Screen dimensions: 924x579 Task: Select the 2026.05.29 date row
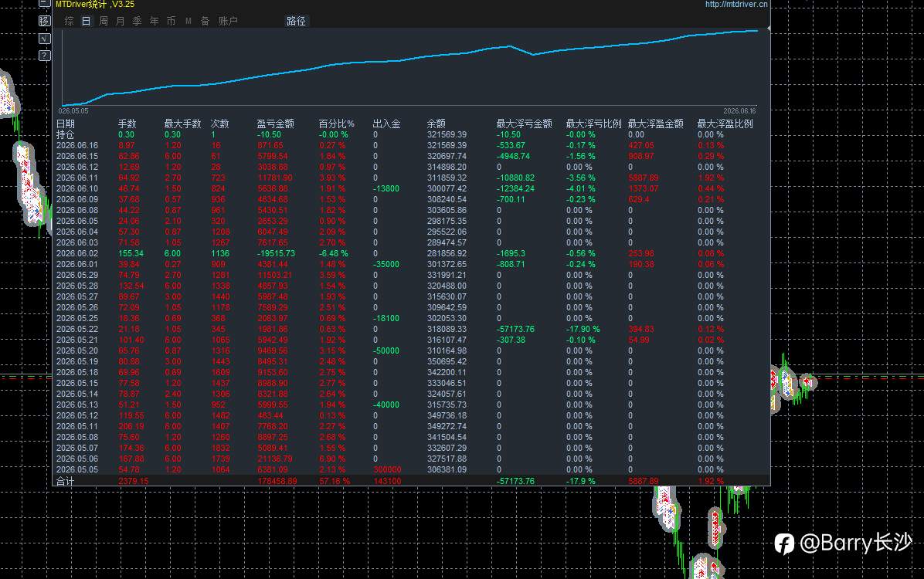(x=77, y=275)
